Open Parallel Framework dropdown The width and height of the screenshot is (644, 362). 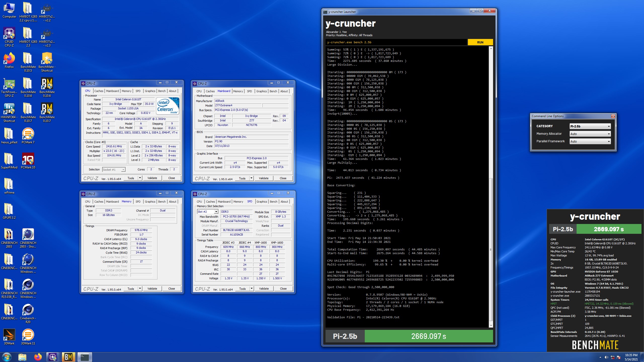pyautogui.click(x=590, y=141)
